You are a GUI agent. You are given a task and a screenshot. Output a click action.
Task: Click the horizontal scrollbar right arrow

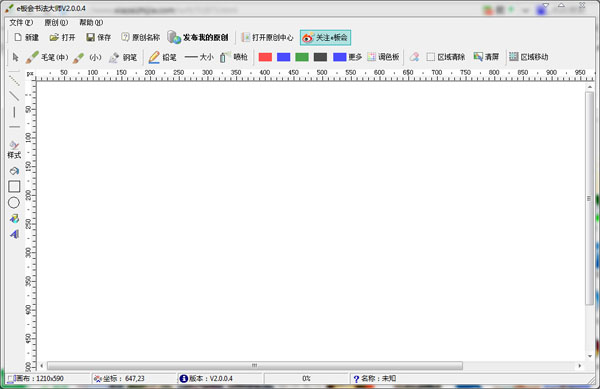(580, 366)
